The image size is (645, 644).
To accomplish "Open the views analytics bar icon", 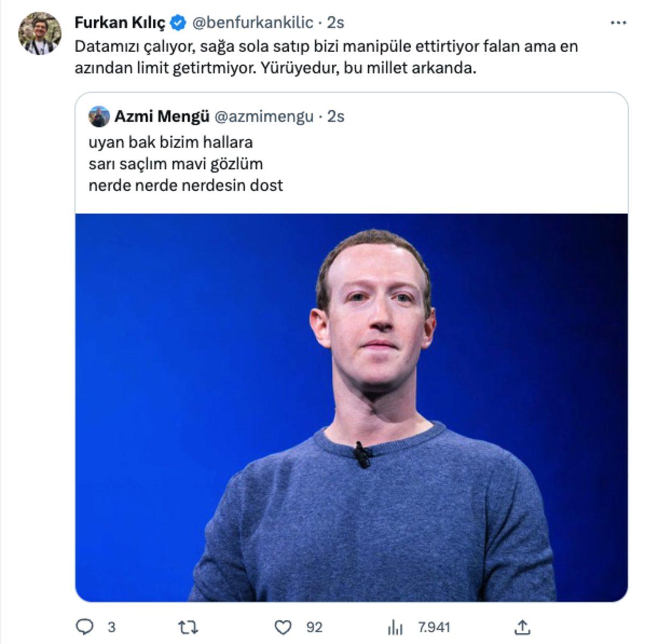I will [x=394, y=626].
